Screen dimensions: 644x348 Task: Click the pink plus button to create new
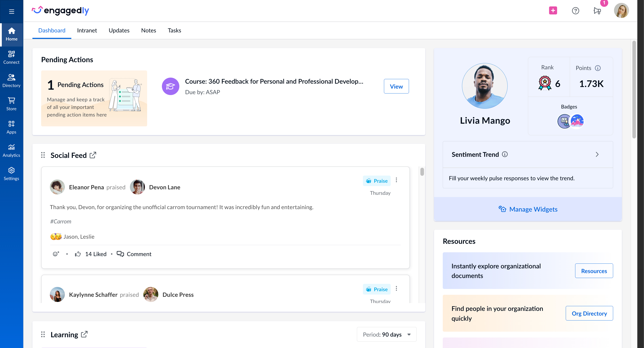point(553,11)
